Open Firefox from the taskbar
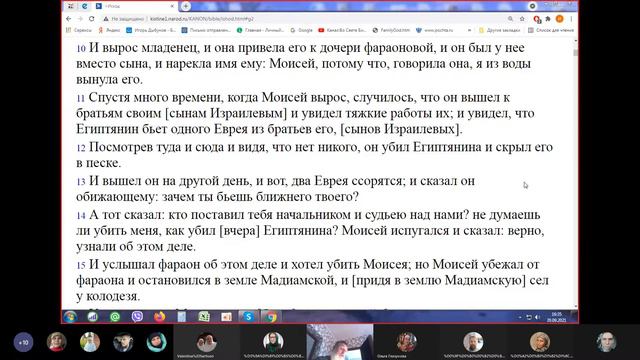The image size is (640, 360). [x=160, y=317]
